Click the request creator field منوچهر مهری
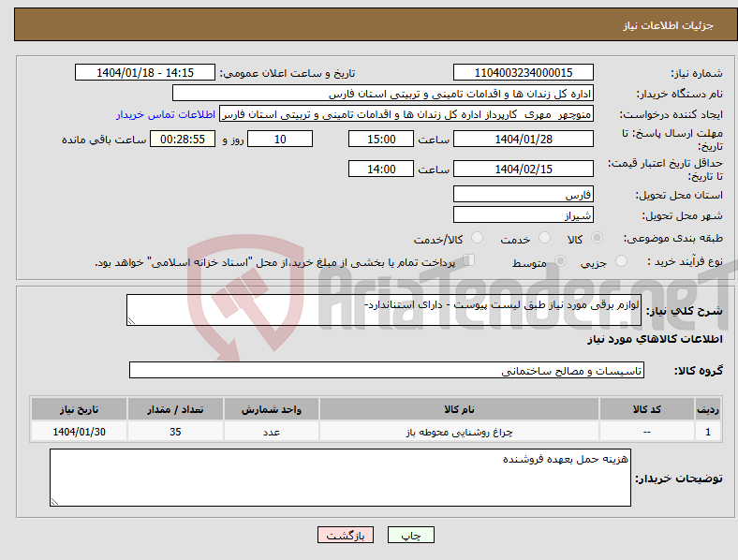 406,114
